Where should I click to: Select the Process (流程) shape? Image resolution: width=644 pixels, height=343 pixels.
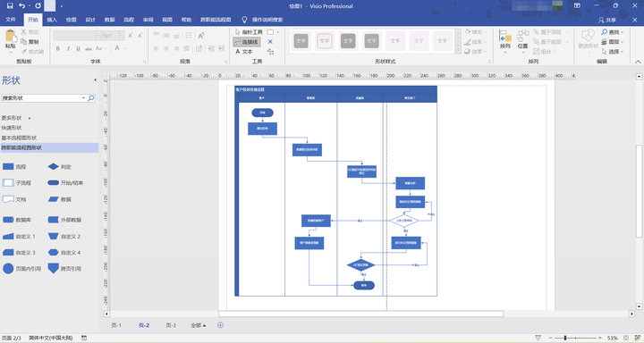[15, 166]
